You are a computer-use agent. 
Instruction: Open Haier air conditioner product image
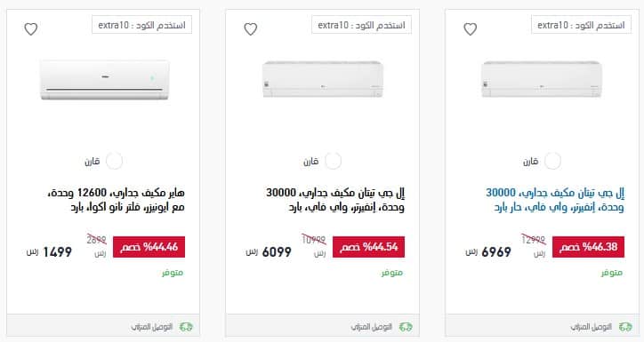coord(104,80)
